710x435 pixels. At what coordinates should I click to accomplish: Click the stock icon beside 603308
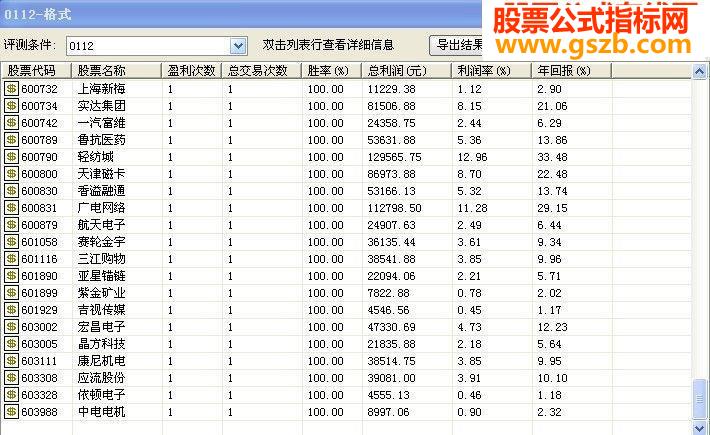11,378
